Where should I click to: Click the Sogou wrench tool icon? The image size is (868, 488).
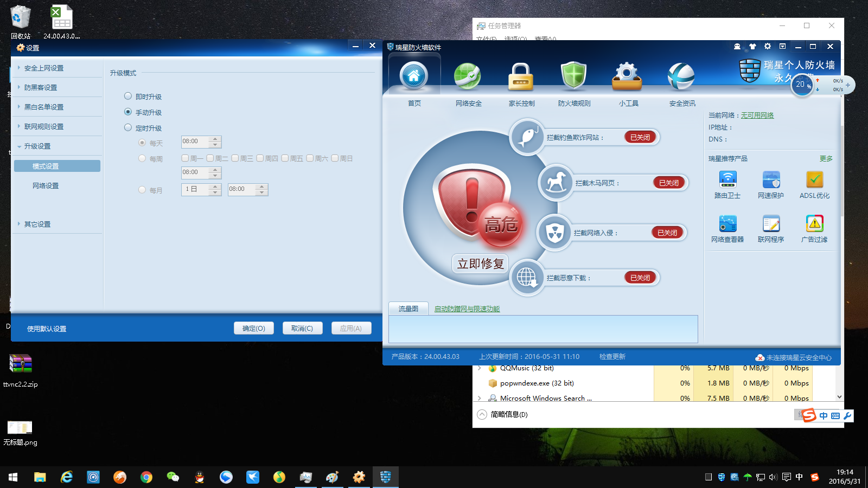pos(847,416)
